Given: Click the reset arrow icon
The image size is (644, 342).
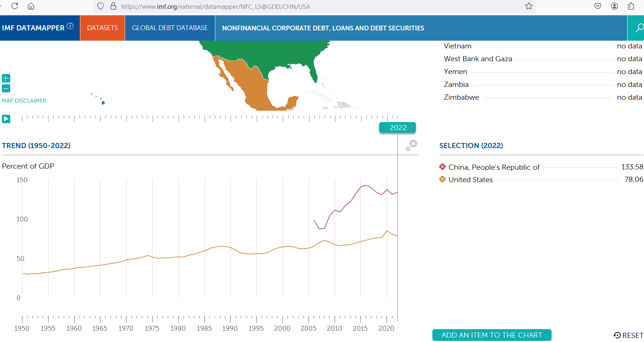Looking at the screenshot, I should [617, 335].
